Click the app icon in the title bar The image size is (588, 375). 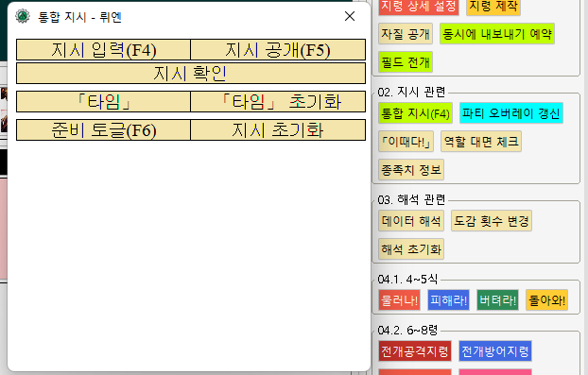(23, 16)
